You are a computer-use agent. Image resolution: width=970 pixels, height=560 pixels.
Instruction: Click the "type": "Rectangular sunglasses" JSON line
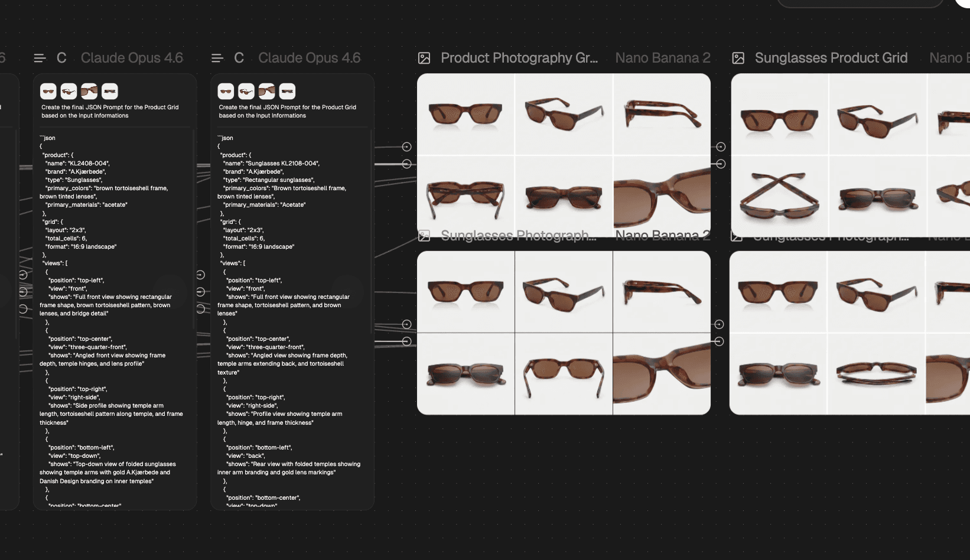(268, 180)
